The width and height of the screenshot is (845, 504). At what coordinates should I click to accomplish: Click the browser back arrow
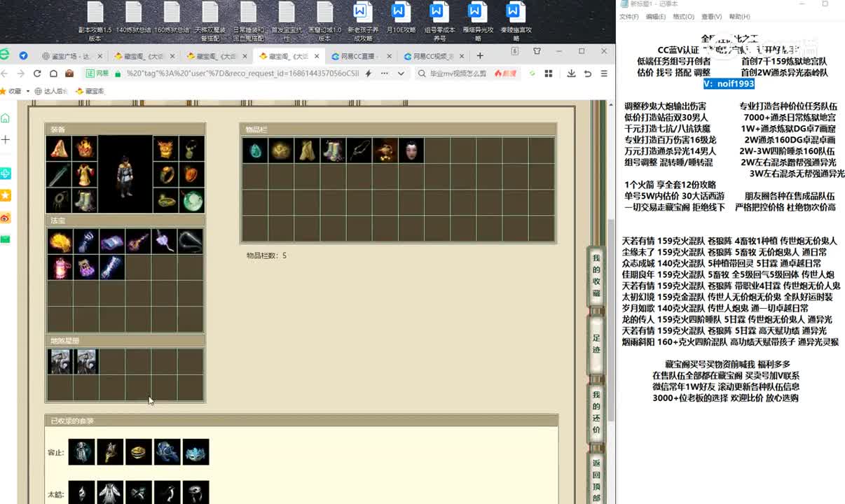click(x=5, y=73)
